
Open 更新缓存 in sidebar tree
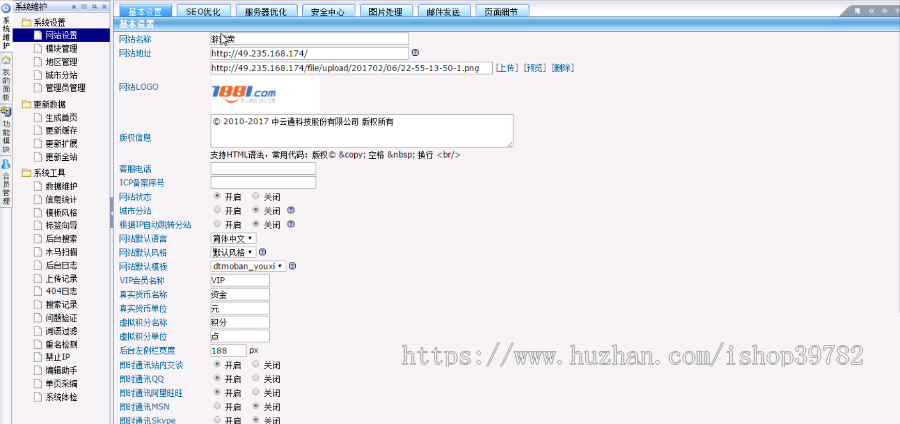[61, 130]
